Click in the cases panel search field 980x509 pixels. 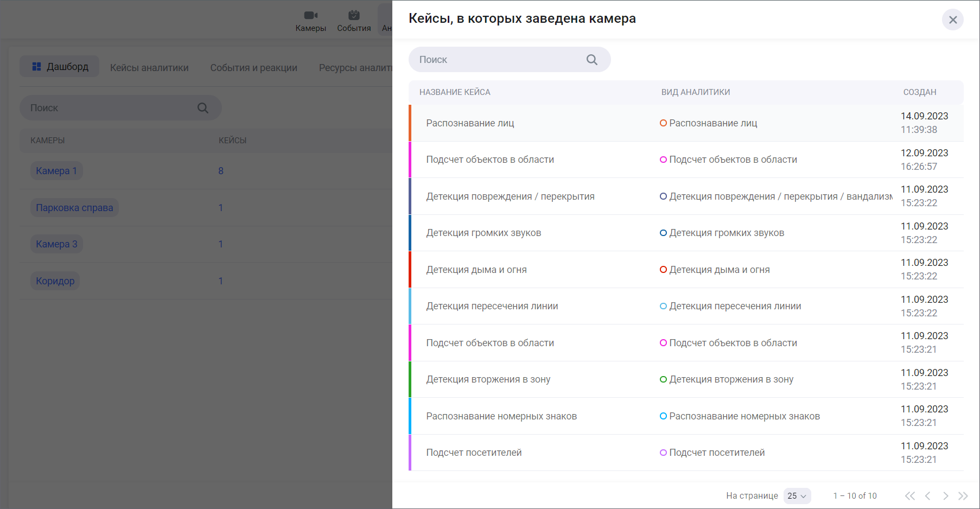tap(499, 60)
